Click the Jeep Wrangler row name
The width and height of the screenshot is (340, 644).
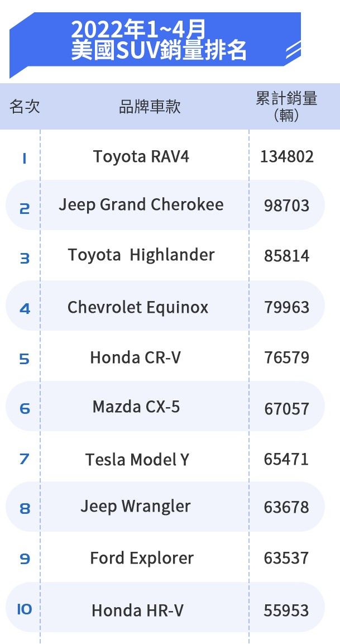(x=136, y=507)
